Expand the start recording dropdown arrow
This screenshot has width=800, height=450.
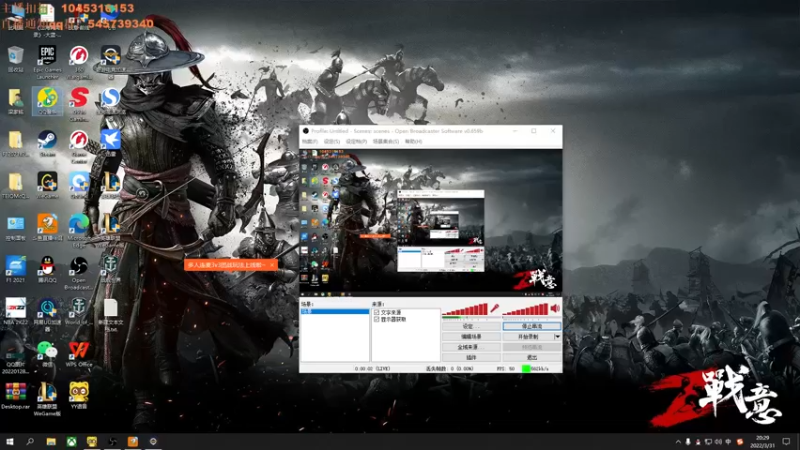557,337
